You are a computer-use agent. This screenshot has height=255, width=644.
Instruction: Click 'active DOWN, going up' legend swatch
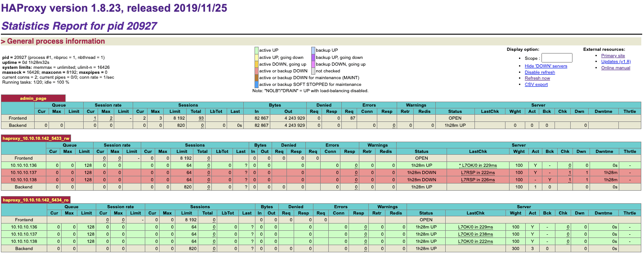[256, 64]
